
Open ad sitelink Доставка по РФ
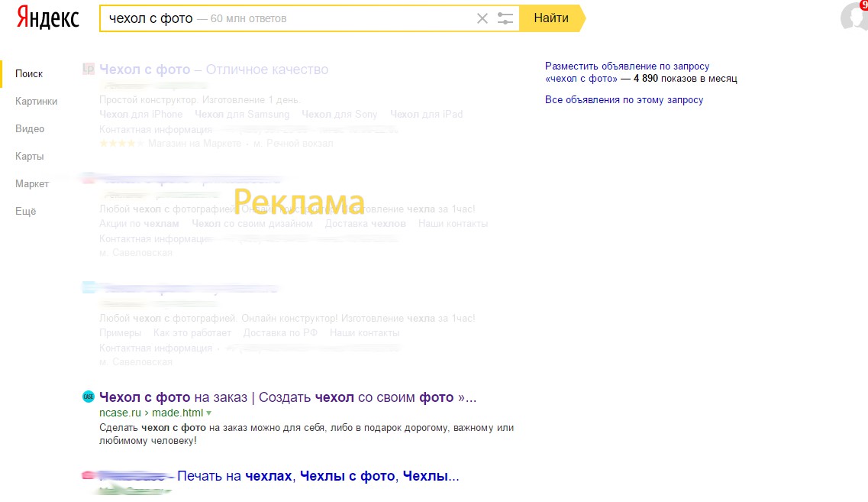pyautogui.click(x=280, y=333)
